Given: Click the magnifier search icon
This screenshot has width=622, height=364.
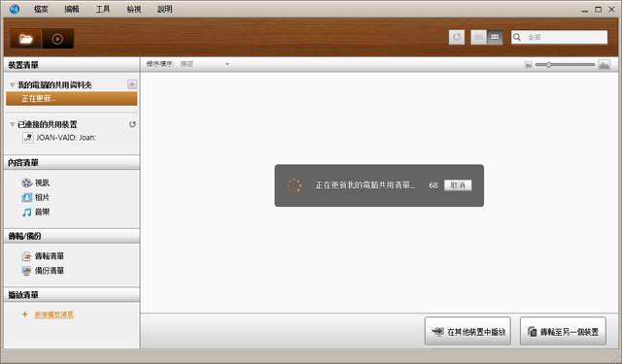Looking at the screenshot, I should 517,37.
